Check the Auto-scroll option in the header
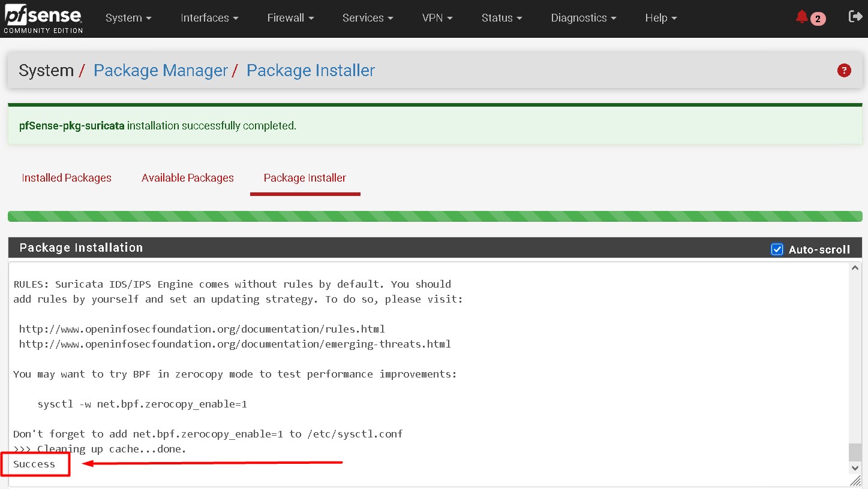Image resolution: width=868 pixels, height=489 pixels. point(777,249)
